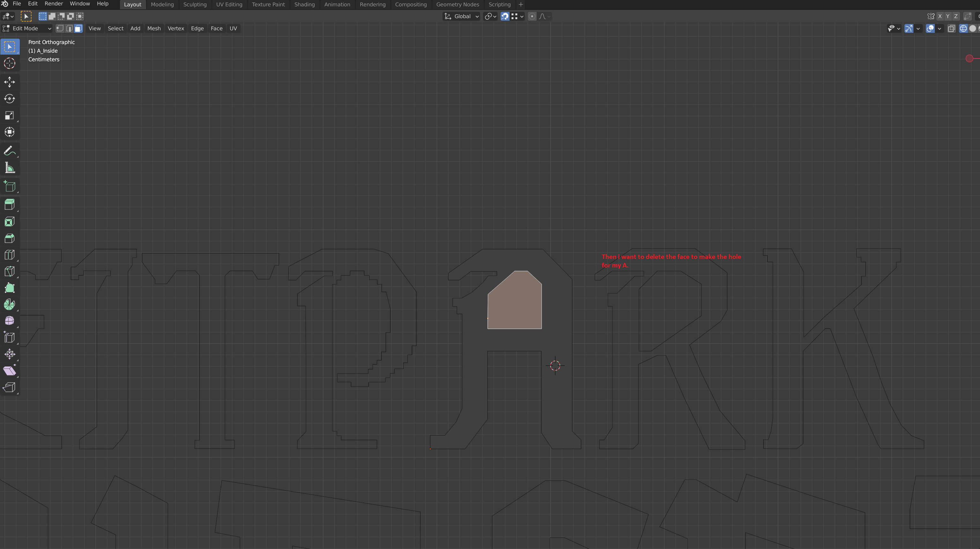
Task: Select the Bevel tool
Action: pos(10,238)
